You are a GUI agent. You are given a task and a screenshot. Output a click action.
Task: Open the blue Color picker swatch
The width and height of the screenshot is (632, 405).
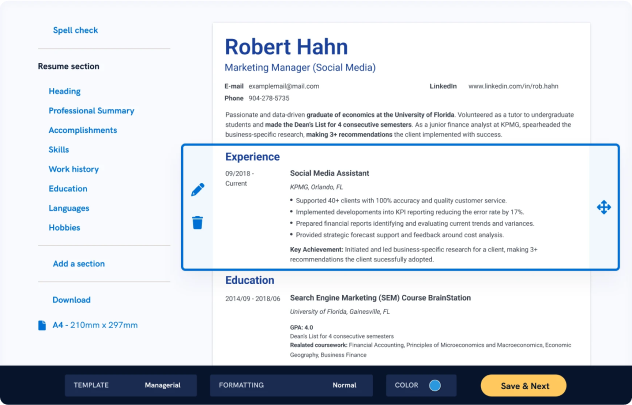pyautogui.click(x=435, y=385)
